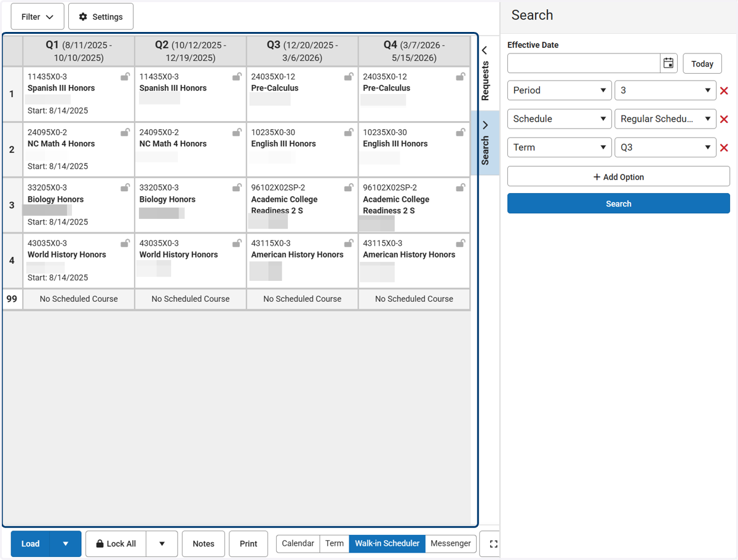This screenshot has width=738, height=560.
Task: Click the Effective Date input field
Action: click(x=584, y=63)
